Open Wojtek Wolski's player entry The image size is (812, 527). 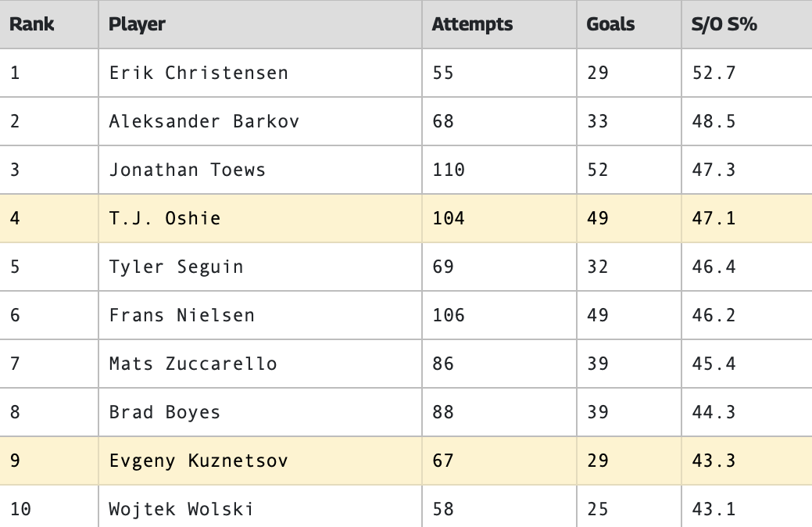(x=182, y=509)
